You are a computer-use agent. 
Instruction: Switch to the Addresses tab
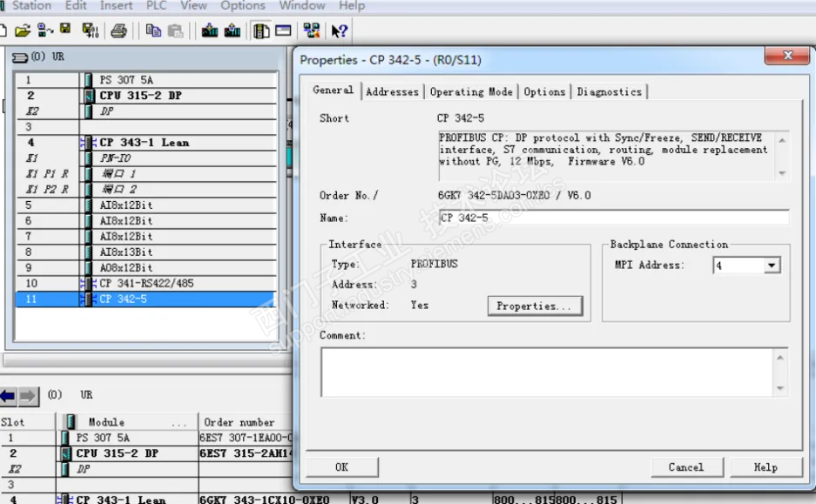[392, 92]
